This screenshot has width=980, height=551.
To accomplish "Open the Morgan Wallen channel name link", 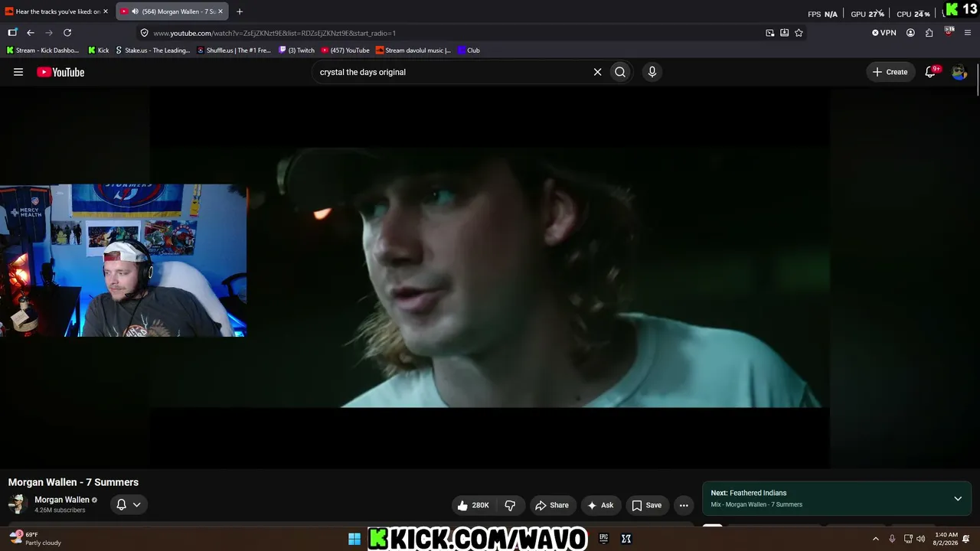I will click(62, 500).
